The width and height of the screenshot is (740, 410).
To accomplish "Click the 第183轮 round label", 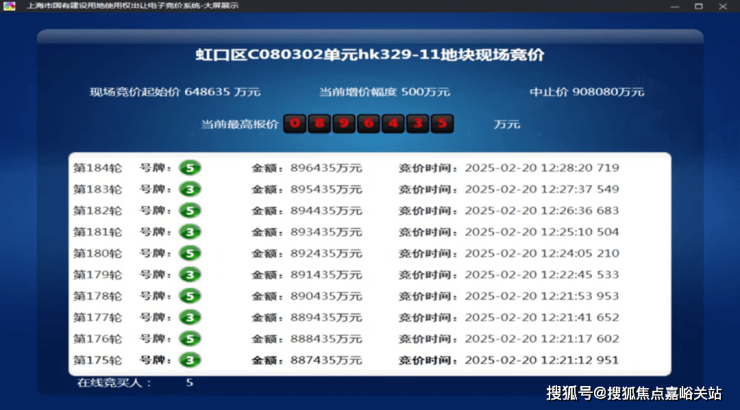I will click(x=97, y=189).
